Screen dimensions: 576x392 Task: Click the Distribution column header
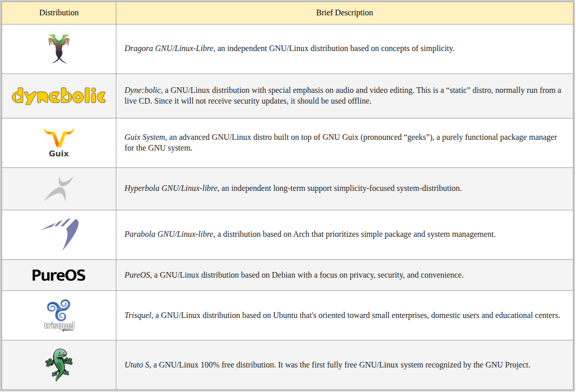[59, 12]
